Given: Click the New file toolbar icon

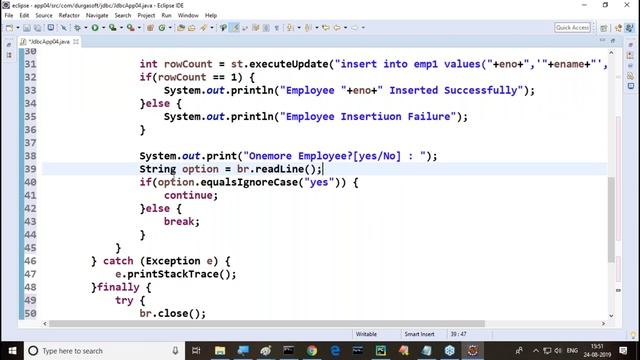Looking at the screenshot, I should [9, 28].
